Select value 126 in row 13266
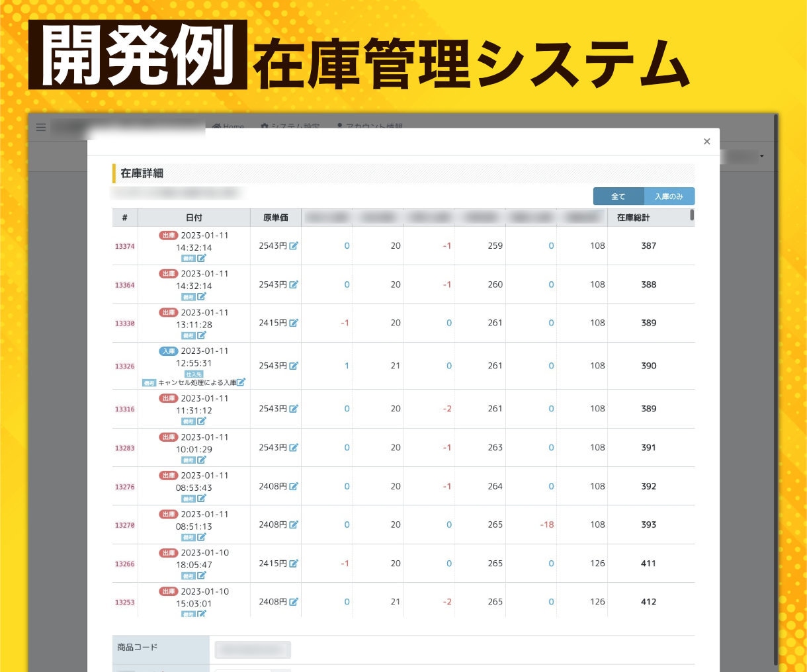This screenshot has width=807, height=672. (x=598, y=564)
